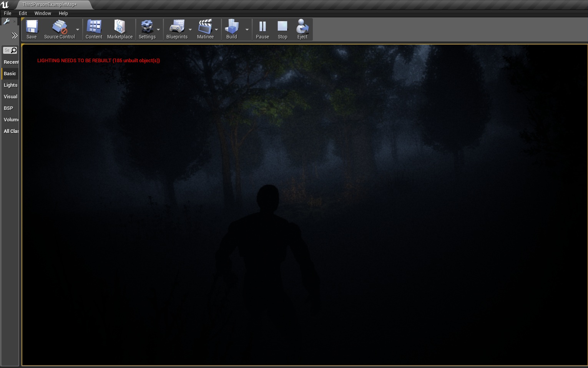Open the Build options dropdown arrow
This screenshot has height=368, width=588.
247,30
